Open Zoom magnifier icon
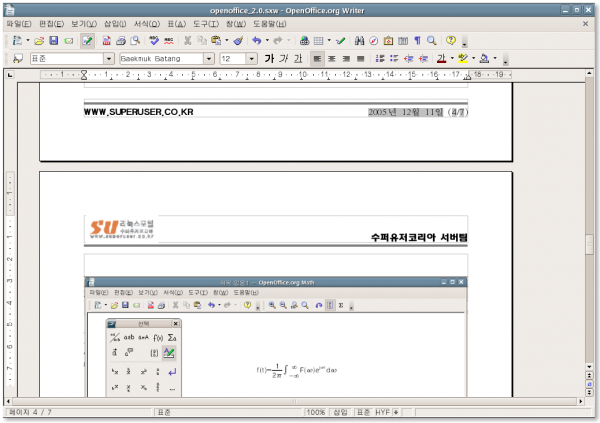 click(432, 41)
